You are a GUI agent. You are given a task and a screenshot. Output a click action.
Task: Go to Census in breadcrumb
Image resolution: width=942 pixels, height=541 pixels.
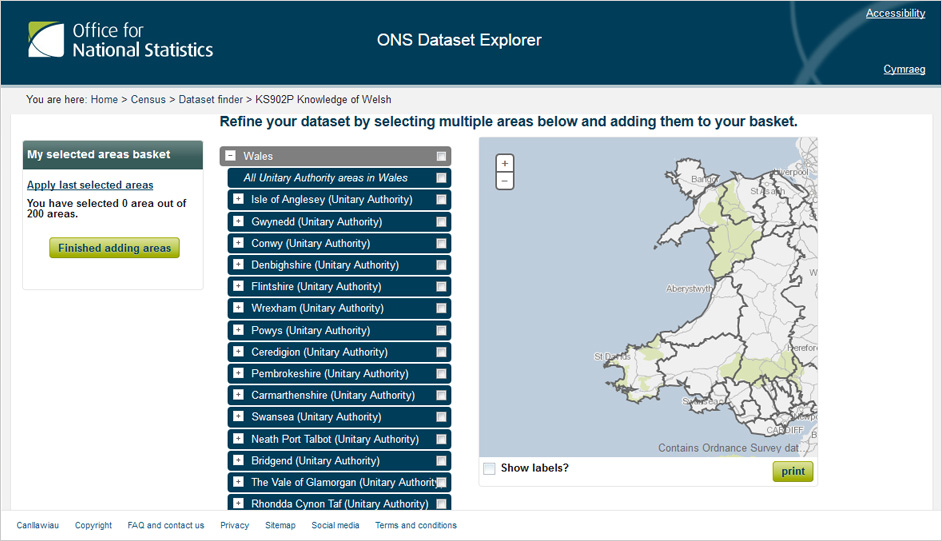tap(148, 100)
